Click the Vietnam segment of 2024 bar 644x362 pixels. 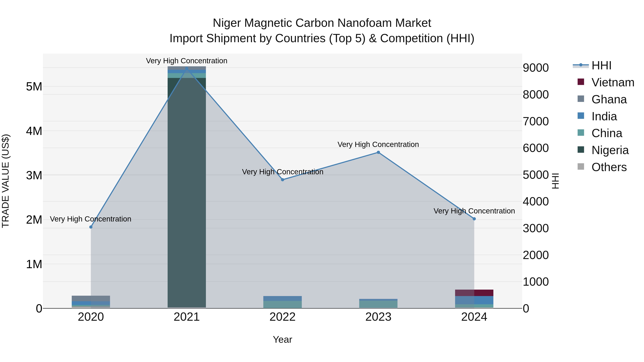[x=474, y=293]
